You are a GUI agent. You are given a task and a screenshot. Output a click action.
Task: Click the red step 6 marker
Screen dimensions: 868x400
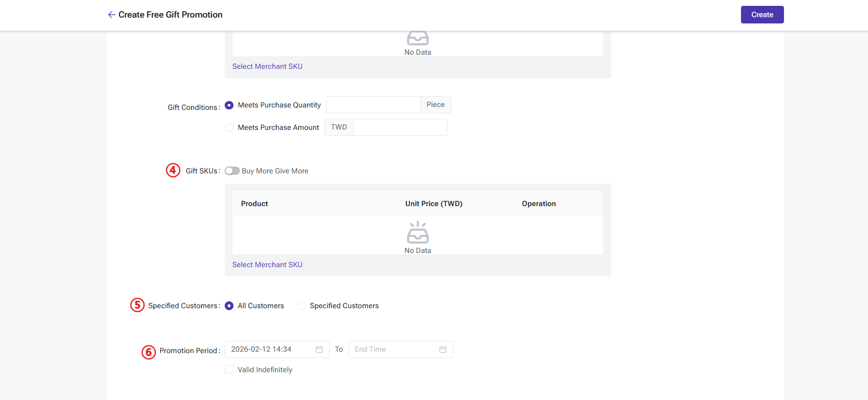tap(148, 352)
